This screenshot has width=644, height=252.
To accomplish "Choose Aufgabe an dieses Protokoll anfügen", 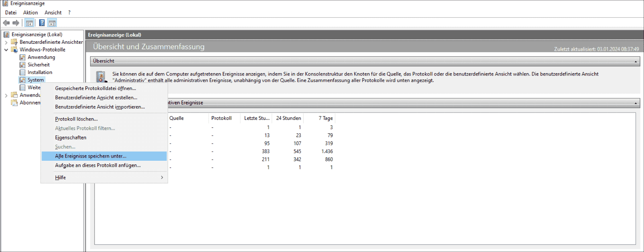I will point(104,165).
